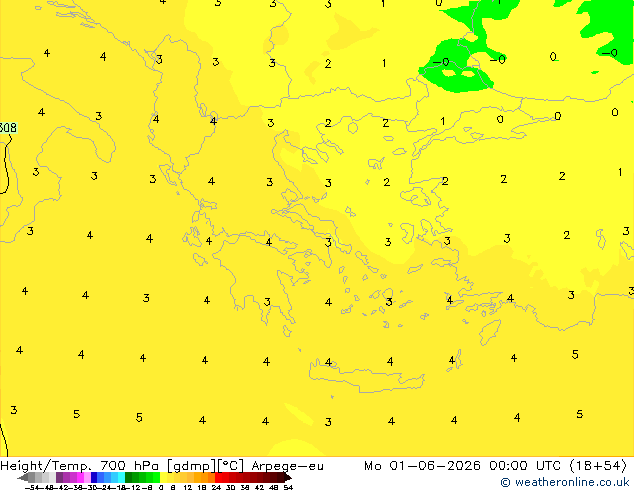
Task: Click the 'Arpege-eu' model name text
Action: (x=287, y=466)
